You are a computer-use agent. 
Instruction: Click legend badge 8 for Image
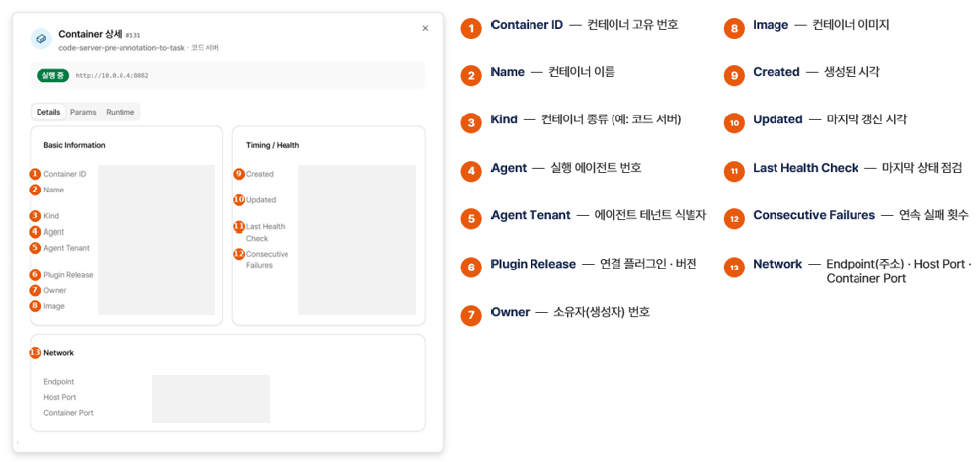pos(734,28)
